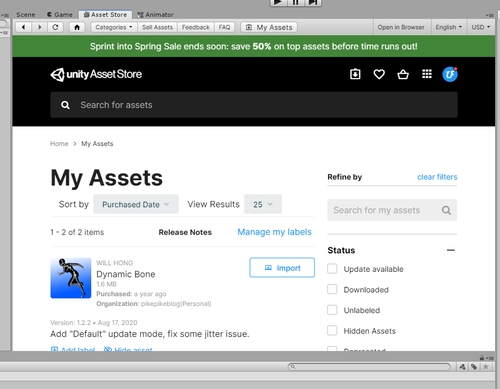Click FAQ in toolbar
Screen dimensions: 500x389
(224, 27)
